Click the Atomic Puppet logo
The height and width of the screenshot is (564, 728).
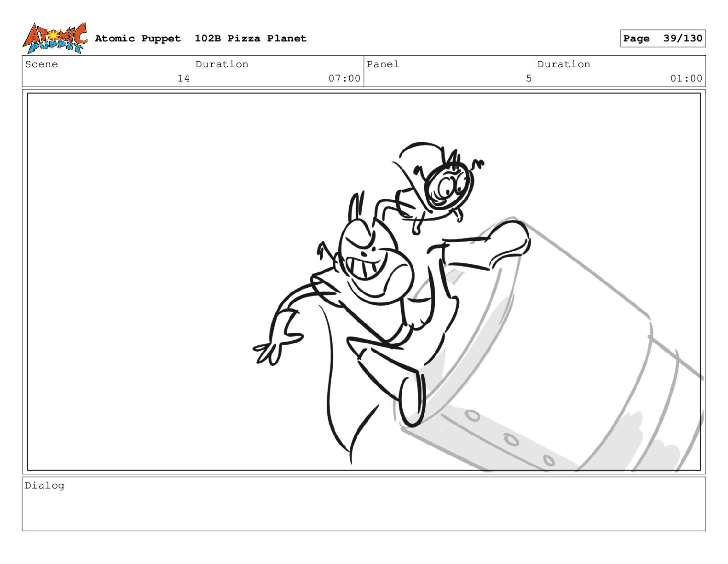click(55, 38)
